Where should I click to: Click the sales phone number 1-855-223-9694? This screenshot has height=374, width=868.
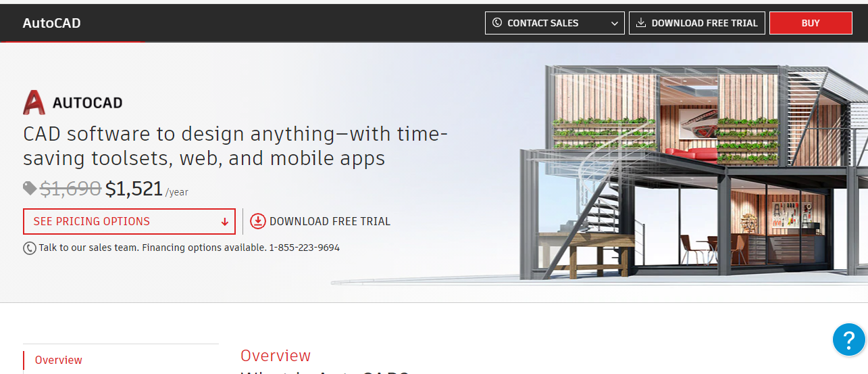point(304,248)
